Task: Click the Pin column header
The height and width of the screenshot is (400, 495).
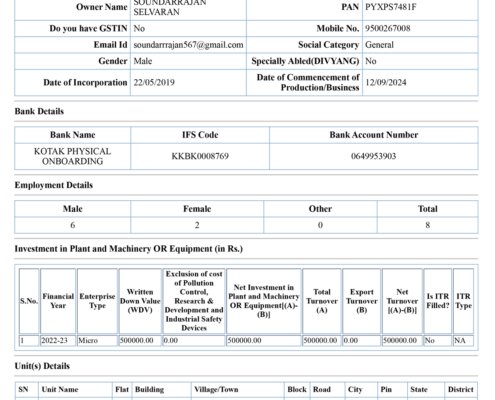Action: (x=386, y=389)
